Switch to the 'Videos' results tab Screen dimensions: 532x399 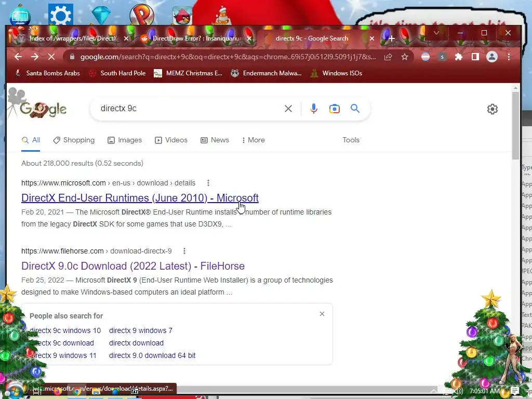pos(171,140)
